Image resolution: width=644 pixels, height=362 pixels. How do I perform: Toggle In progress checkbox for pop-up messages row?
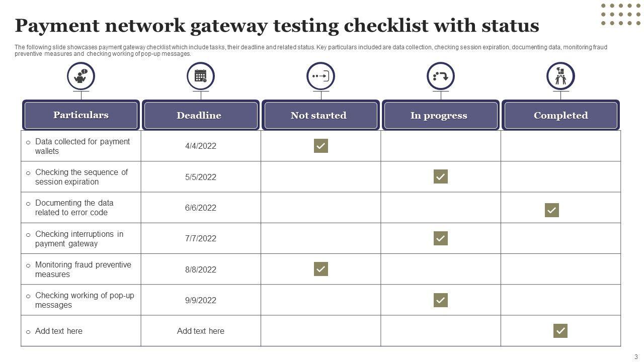pyautogui.click(x=441, y=300)
